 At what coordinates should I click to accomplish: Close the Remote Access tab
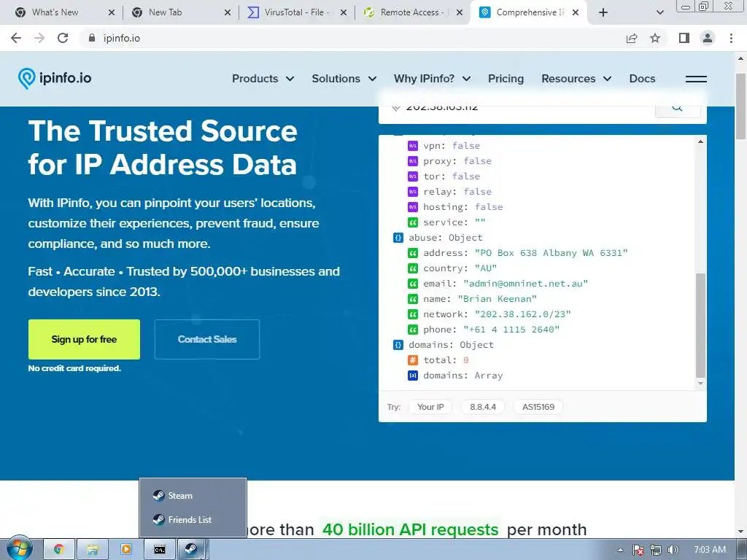[x=460, y=13]
